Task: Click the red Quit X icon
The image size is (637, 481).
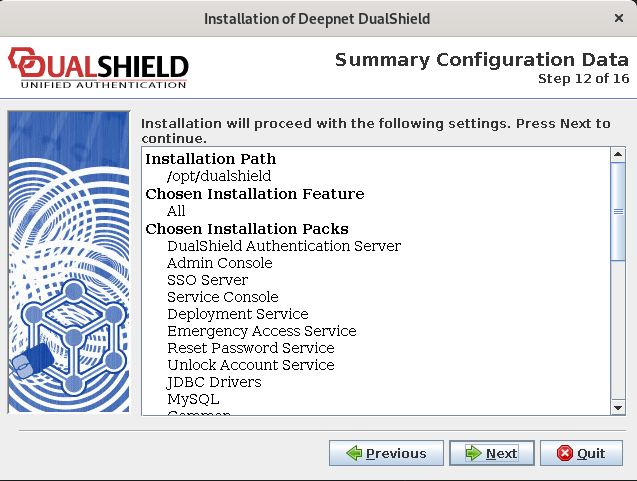Action: [564, 453]
